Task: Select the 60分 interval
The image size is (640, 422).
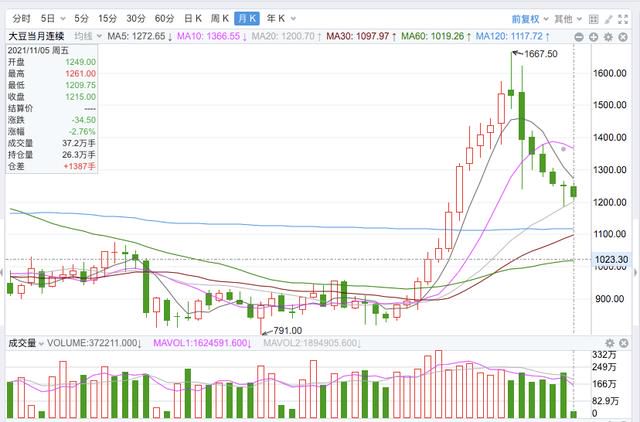Action: [x=164, y=18]
